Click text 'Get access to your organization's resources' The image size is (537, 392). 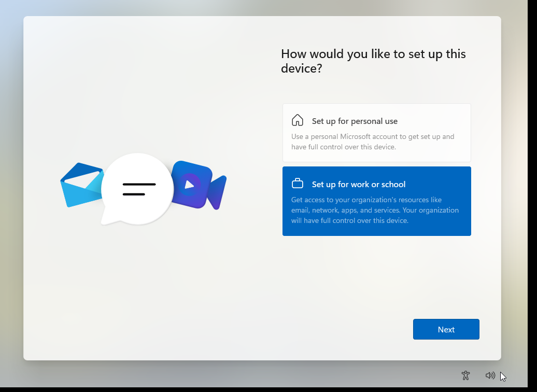pyautogui.click(x=360, y=200)
